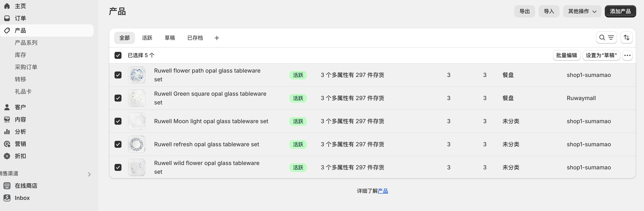Open 库存 inventory in sidebar
This screenshot has width=644, height=211.
point(20,55)
